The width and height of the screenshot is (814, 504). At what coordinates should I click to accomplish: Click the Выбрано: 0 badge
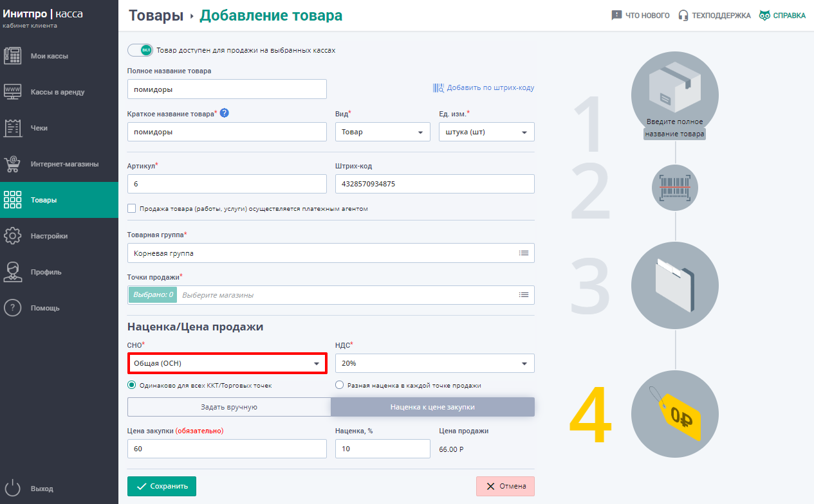[153, 295]
